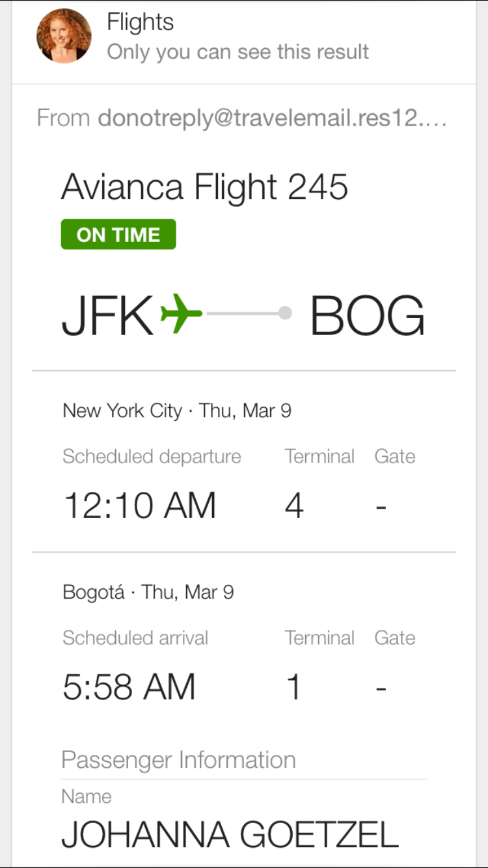Tap the Avianca Flight 245 heading

[x=204, y=187]
